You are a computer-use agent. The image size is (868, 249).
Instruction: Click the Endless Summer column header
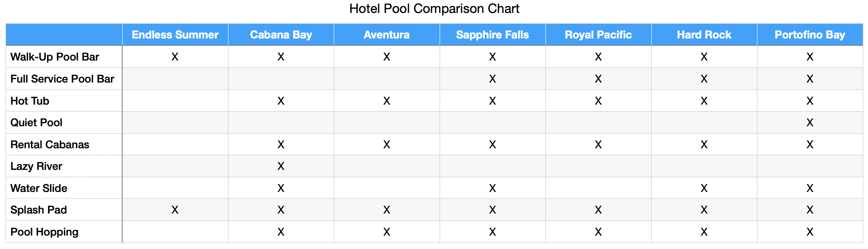(175, 35)
